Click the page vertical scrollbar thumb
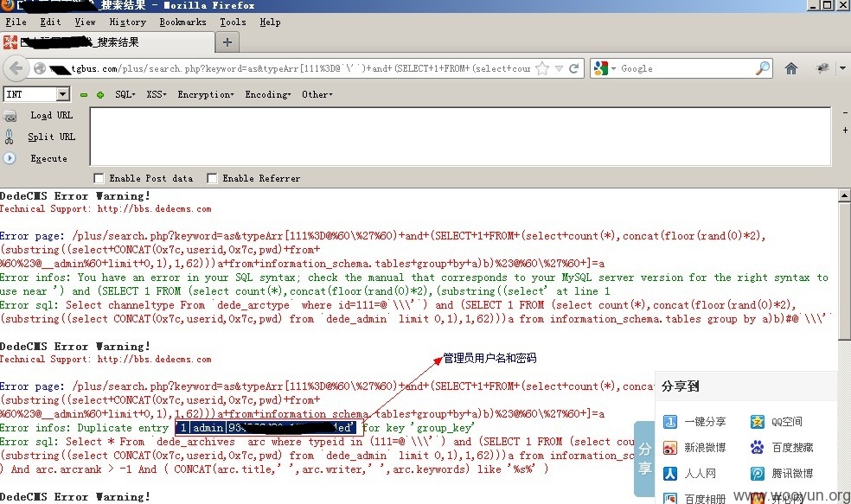Image resolution: width=851 pixels, height=504 pixels. [x=844, y=271]
